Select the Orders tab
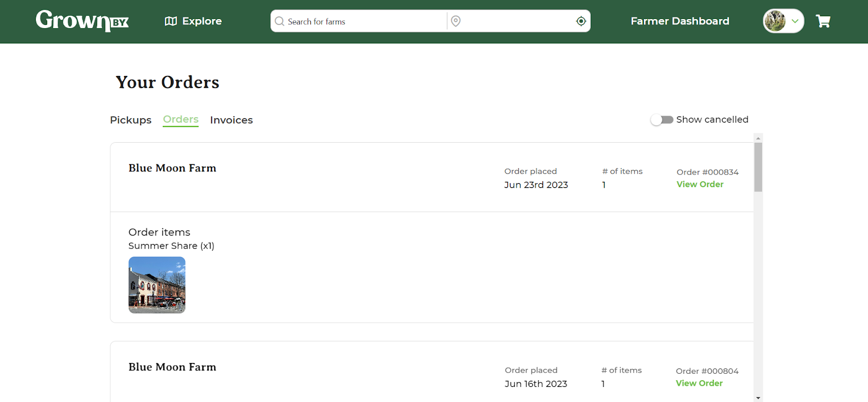The height and width of the screenshot is (402, 868). (x=181, y=119)
